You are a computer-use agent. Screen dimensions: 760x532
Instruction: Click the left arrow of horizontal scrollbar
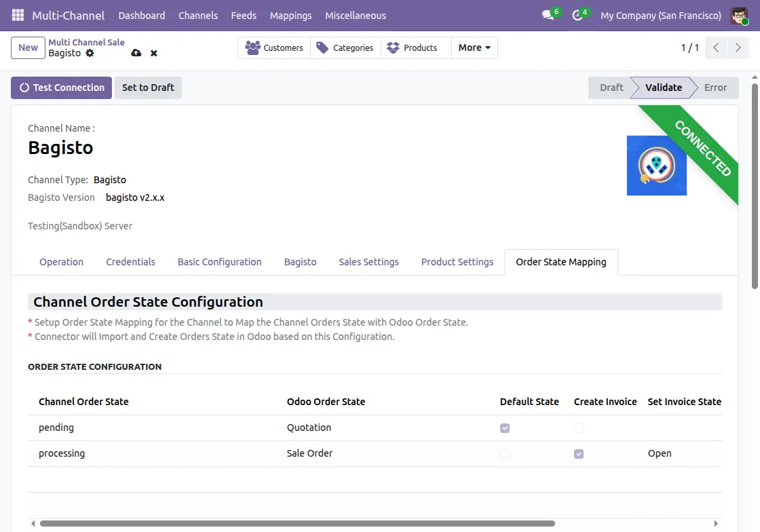(33, 523)
